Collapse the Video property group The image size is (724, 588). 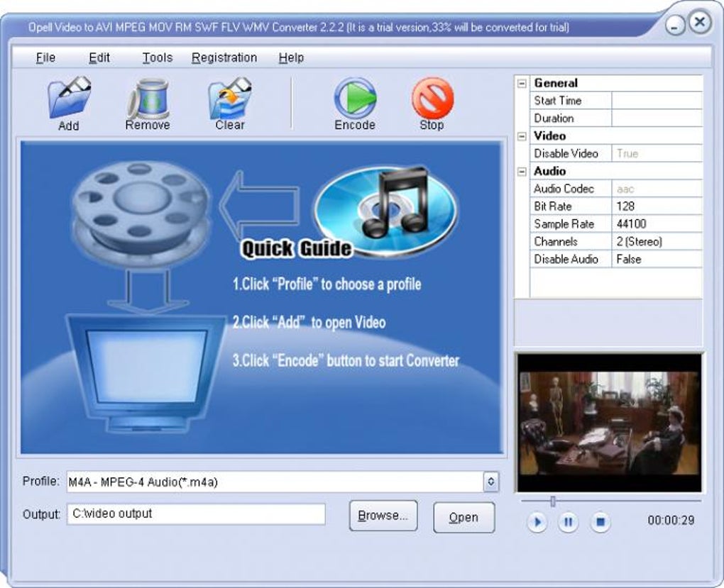pyautogui.click(x=522, y=136)
